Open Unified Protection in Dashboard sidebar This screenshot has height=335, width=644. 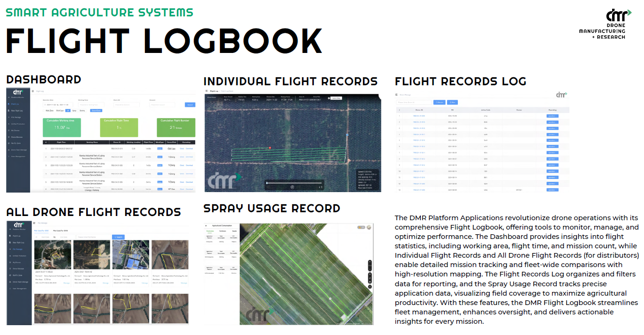(x=17, y=124)
